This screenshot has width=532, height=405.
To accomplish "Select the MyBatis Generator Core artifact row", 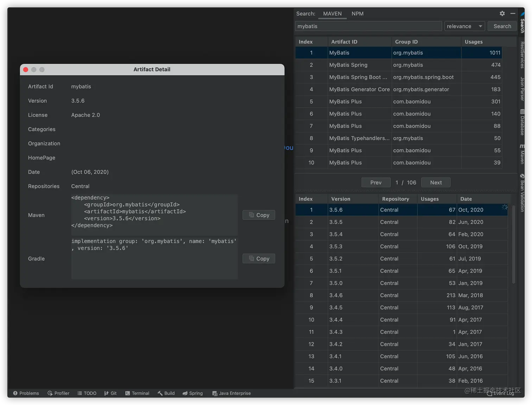I will point(398,89).
